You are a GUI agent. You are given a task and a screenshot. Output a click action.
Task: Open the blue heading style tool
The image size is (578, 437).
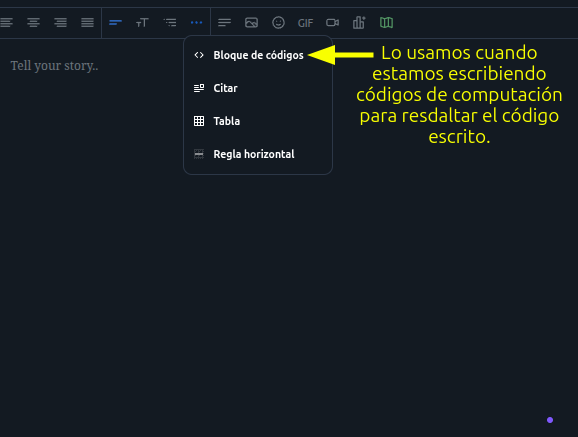(x=115, y=23)
